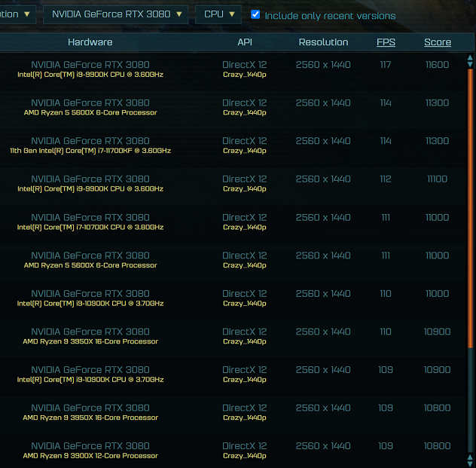Click scrollbar down arrow at bottom
Viewport: 476px width, 468px height.
point(470,464)
